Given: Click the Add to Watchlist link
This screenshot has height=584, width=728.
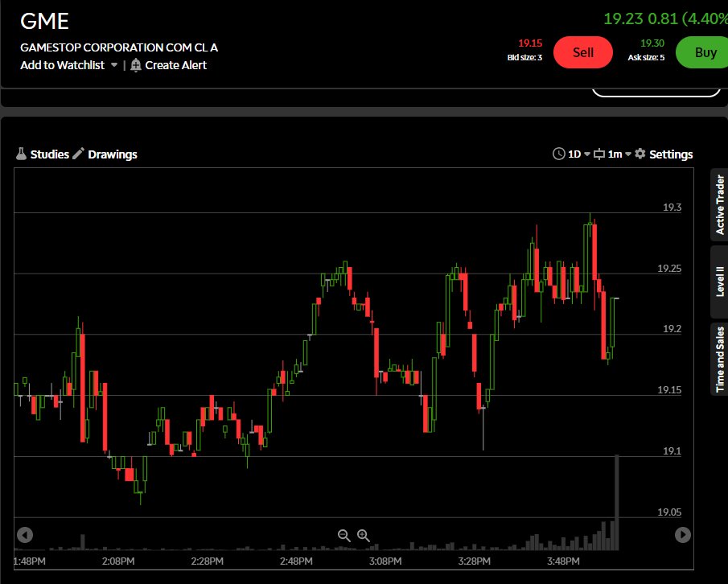Looking at the screenshot, I should click(63, 65).
